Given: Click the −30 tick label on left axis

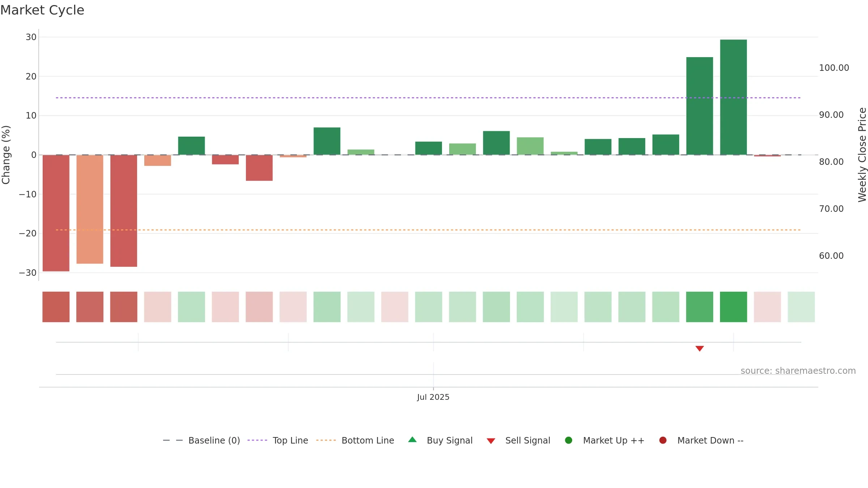Looking at the screenshot, I should coord(28,273).
